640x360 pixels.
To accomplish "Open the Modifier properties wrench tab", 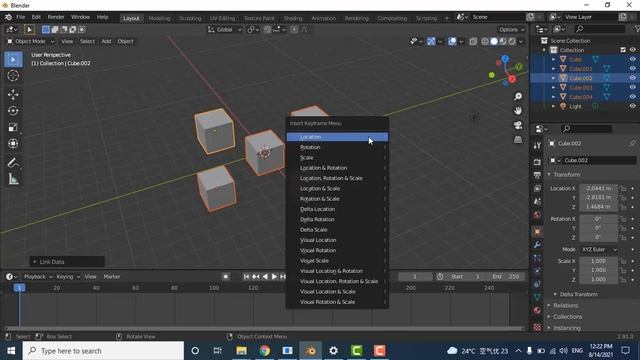I will (537, 244).
